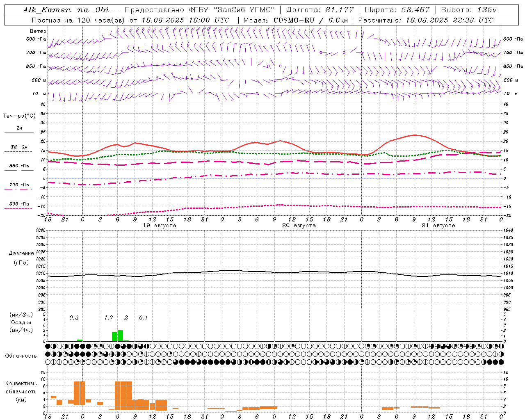Click the station title Alk_Kamen-na-Obi
525x420 pixels.
pos(66,10)
